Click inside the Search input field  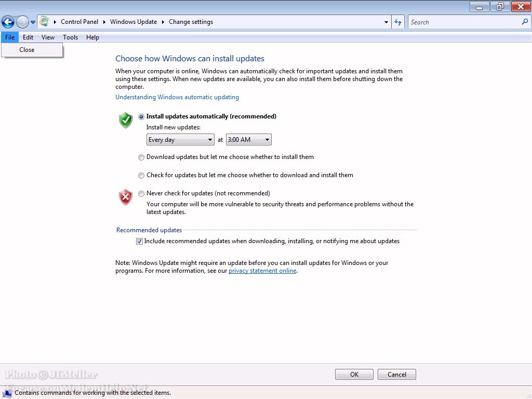pos(465,22)
